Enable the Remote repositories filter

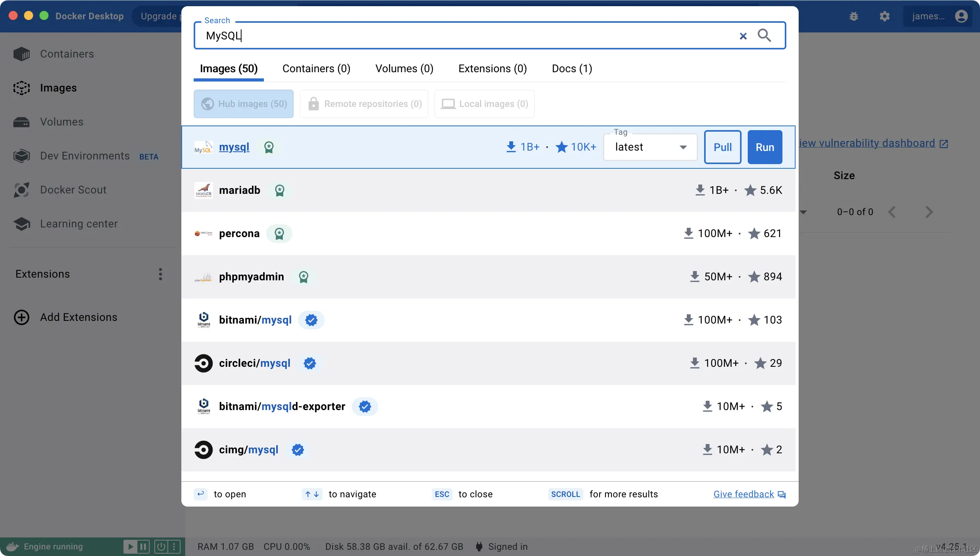pyautogui.click(x=364, y=103)
